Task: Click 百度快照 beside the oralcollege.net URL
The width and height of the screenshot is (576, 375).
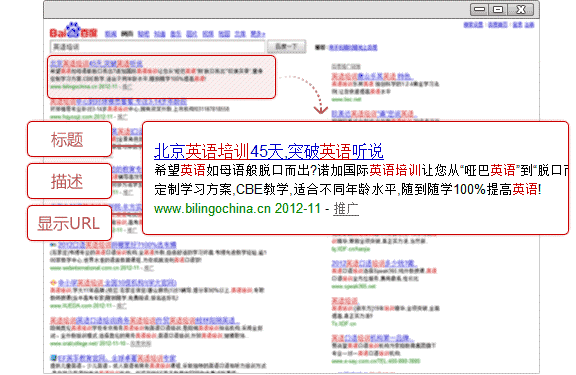Action: tap(141, 344)
